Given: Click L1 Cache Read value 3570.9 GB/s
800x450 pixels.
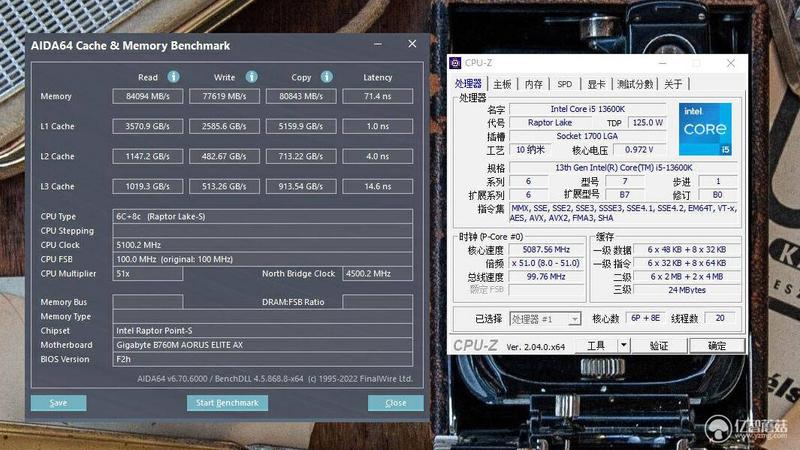Looking at the screenshot, I should (147, 126).
